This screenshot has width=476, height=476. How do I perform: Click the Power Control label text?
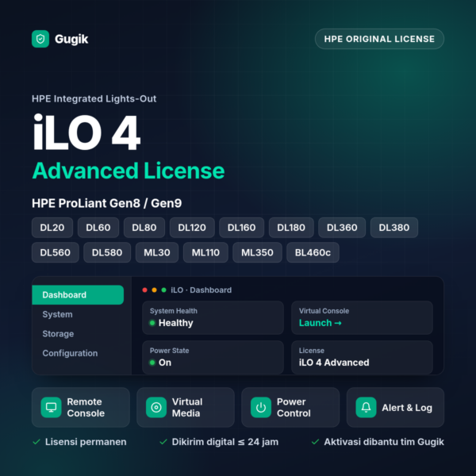coord(294,408)
